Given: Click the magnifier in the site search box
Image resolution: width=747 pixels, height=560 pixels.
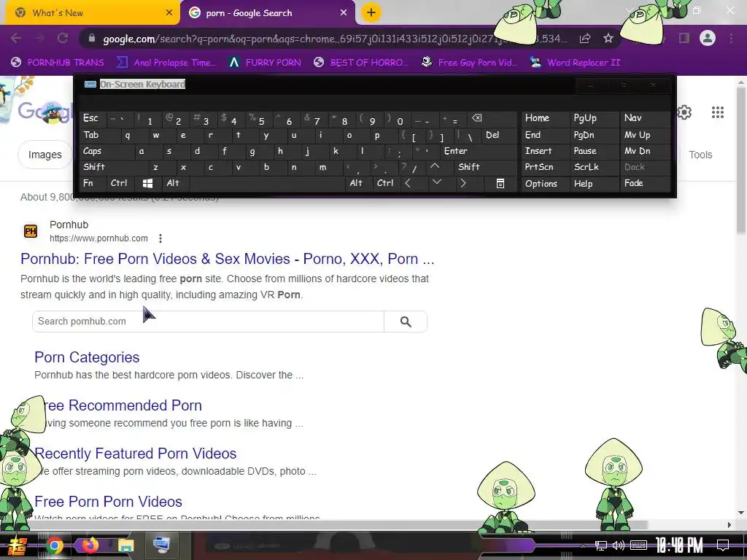Looking at the screenshot, I should pyautogui.click(x=406, y=322).
